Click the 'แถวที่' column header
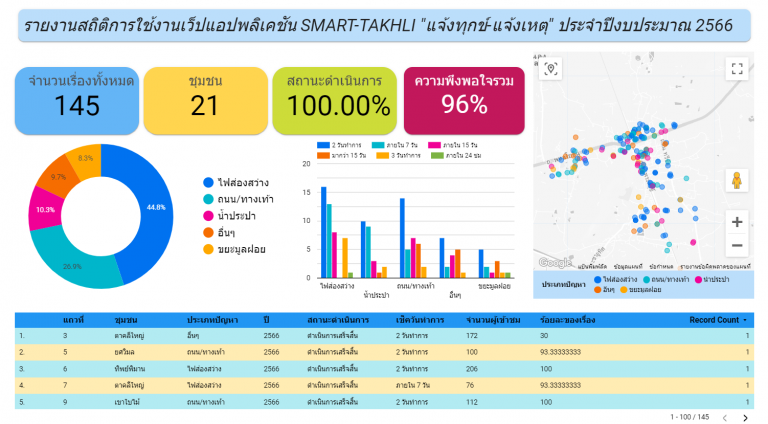The width and height of the screenshot is (768, 424). (73, 320)
